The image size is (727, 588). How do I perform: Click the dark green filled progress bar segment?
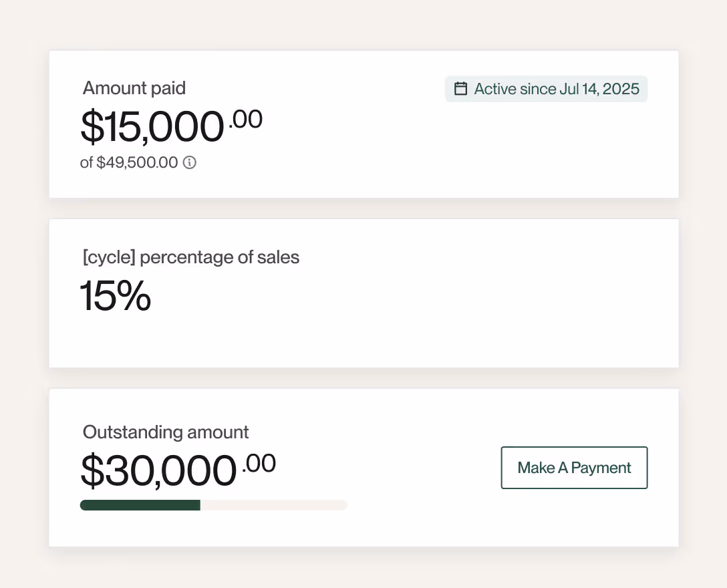click(140, 505)
